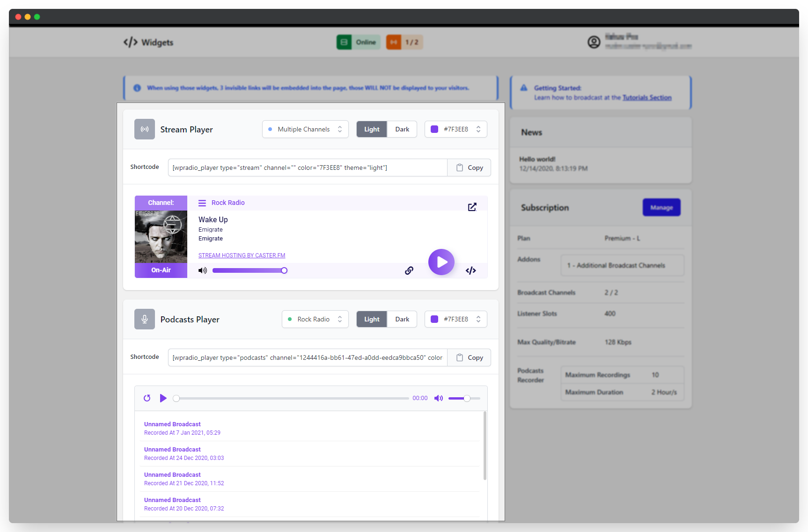Click the info icon in notice banner
The image size is (808, 532).
137,88
